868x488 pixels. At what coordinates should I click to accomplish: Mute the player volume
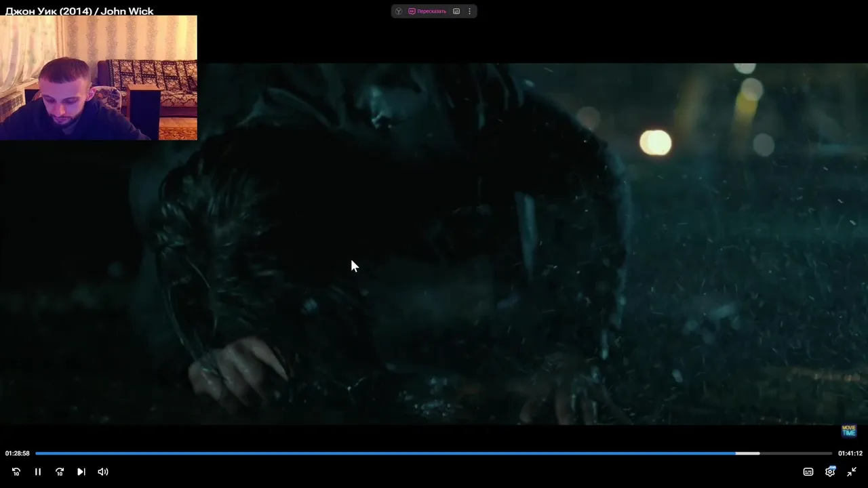click(103, 472)
